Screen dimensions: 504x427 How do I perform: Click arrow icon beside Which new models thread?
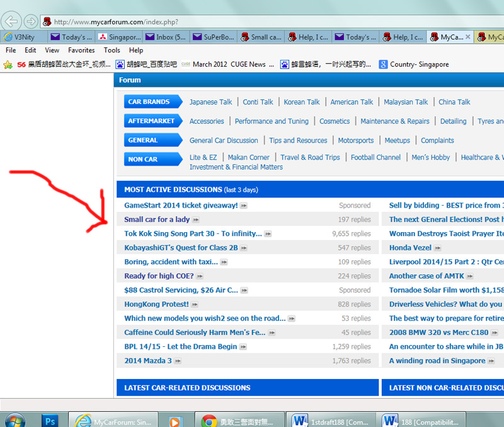pyautogui.click(x=292, y=319)
